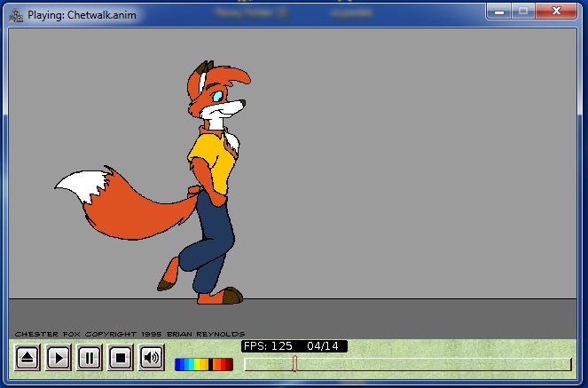Click the Chester Fox copyright text
This screenshot has width=588, height=388.
129,334
